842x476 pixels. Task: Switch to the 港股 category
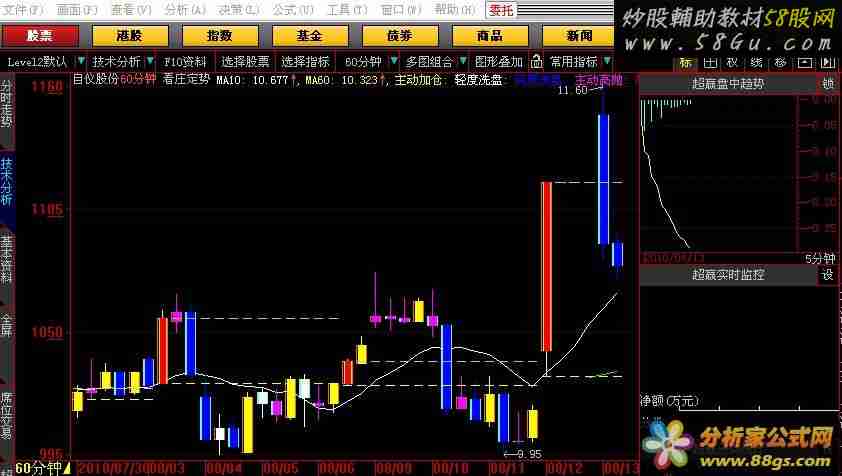tap(130, 36)
